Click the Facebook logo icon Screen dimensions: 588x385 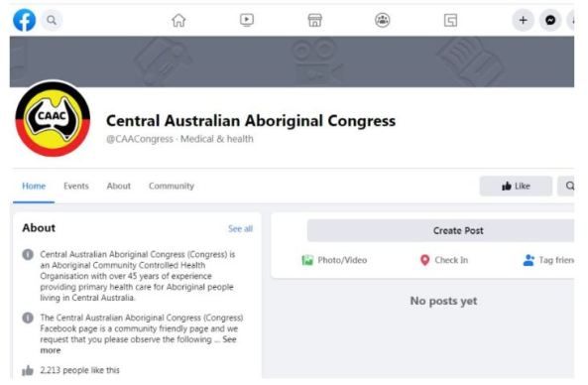25,20
